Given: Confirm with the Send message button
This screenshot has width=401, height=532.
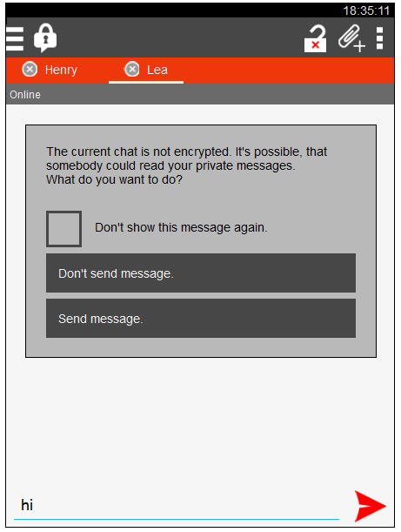Looking at the screenshot, I should click(x=201, y=319).
